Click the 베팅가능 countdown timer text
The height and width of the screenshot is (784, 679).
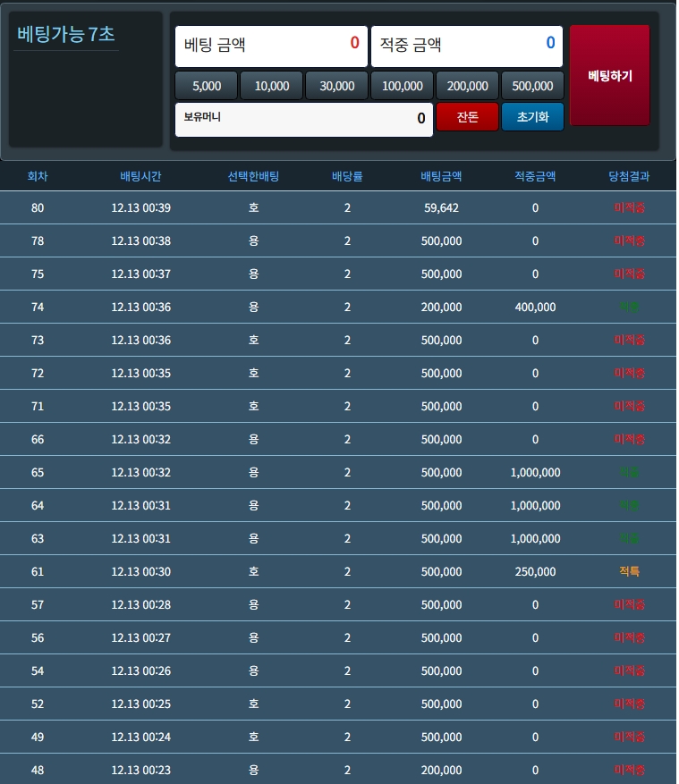pos(66,35)
